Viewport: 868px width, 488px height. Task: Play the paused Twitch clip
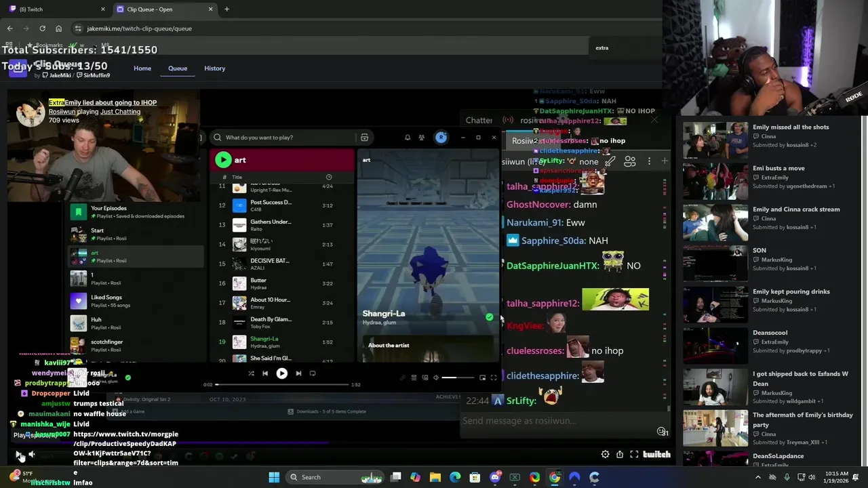click(x=19, y=455)
